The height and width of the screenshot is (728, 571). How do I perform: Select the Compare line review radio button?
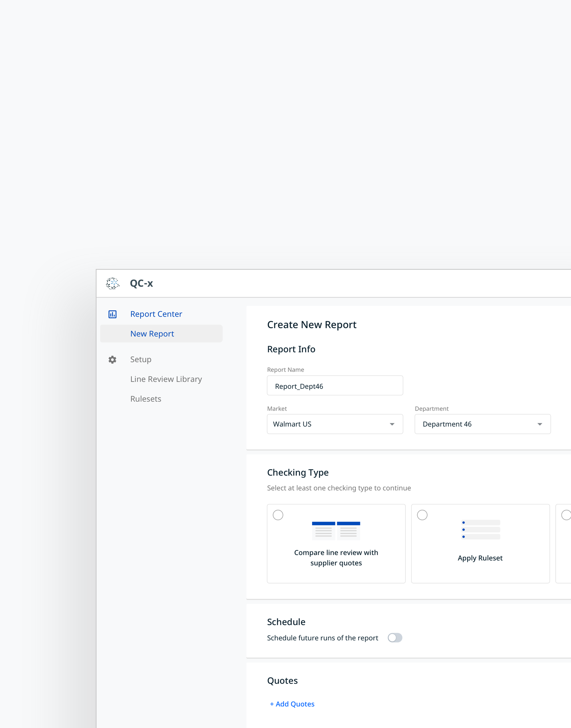(278, 515)
